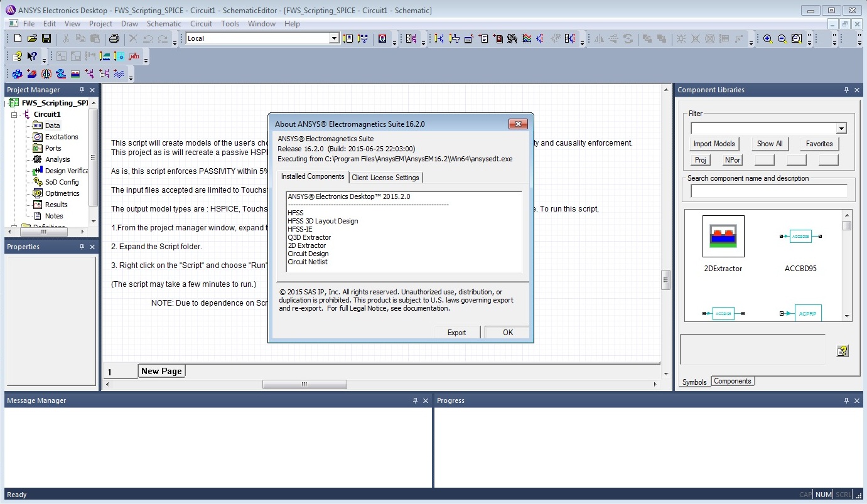Viewport: 867px width, 504px height.
Task: Open the Local solution dropdown
Action: 334,38
